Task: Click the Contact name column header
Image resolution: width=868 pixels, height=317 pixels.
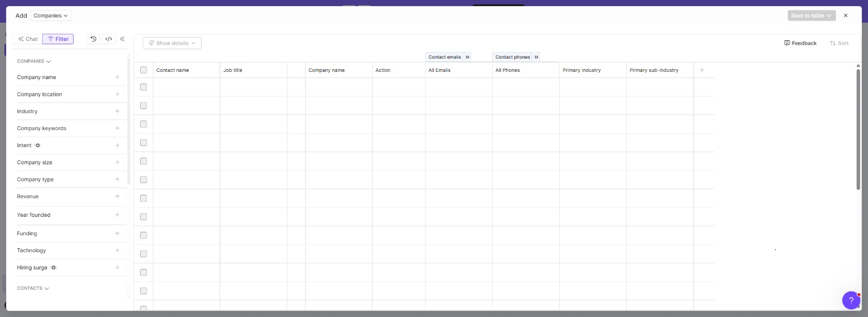Action: point(187,70)
